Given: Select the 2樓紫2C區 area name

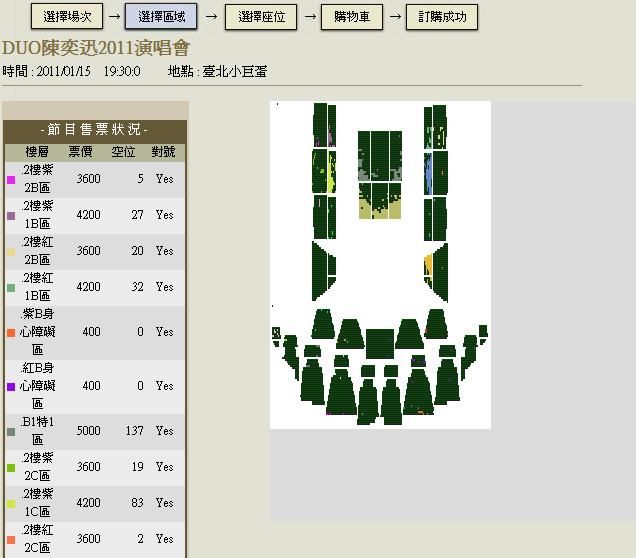Looking at the screenshot, I should [x=37, y=467].
